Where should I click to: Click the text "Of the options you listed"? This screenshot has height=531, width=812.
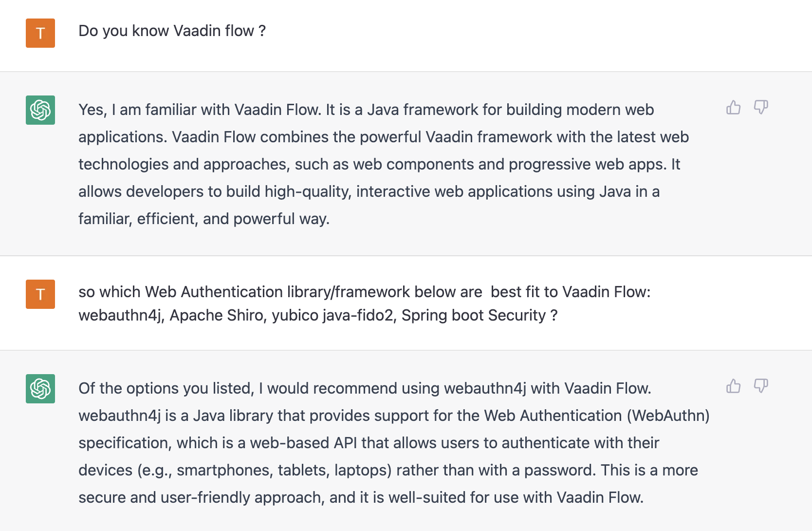tap(166, 388)
